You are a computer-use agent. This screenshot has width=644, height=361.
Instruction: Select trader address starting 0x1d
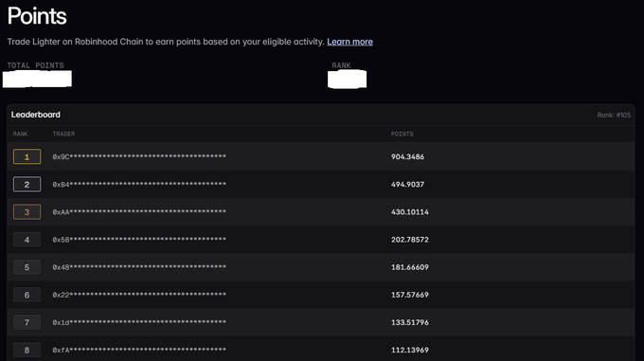(139, 322)
